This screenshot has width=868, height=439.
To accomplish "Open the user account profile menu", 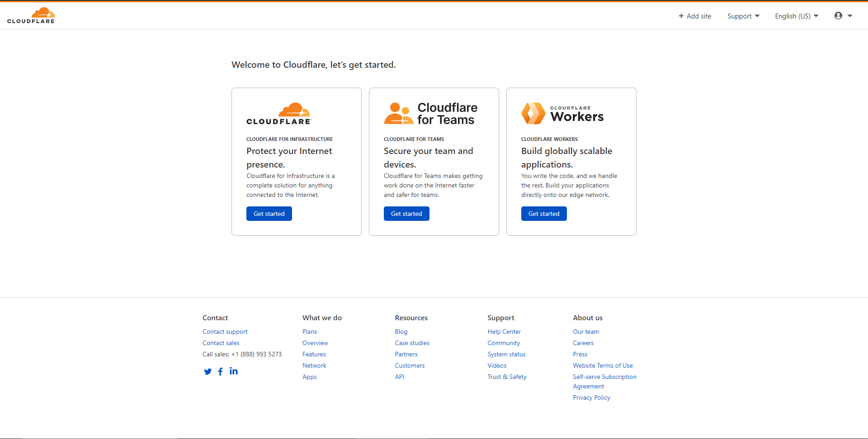I will pos(843,16).
